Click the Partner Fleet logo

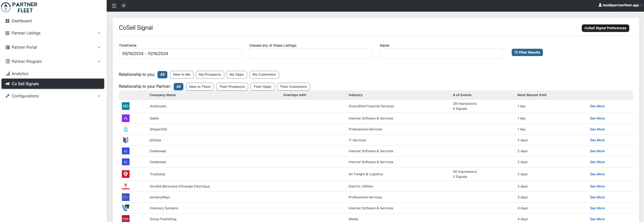click(x=19, y=7)
